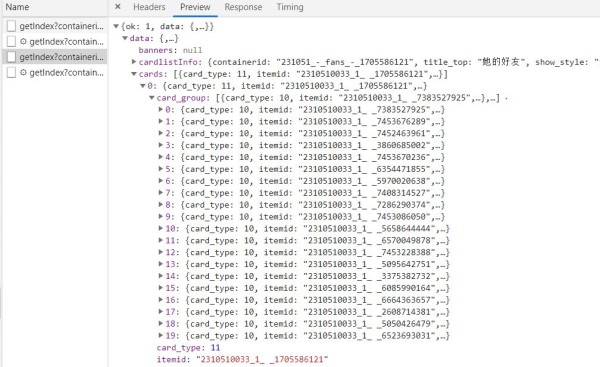This screenshot has width=600, height=367.
Task: Expand card_group item 0 with itemid 7383527925
Action: coord(161,109)
